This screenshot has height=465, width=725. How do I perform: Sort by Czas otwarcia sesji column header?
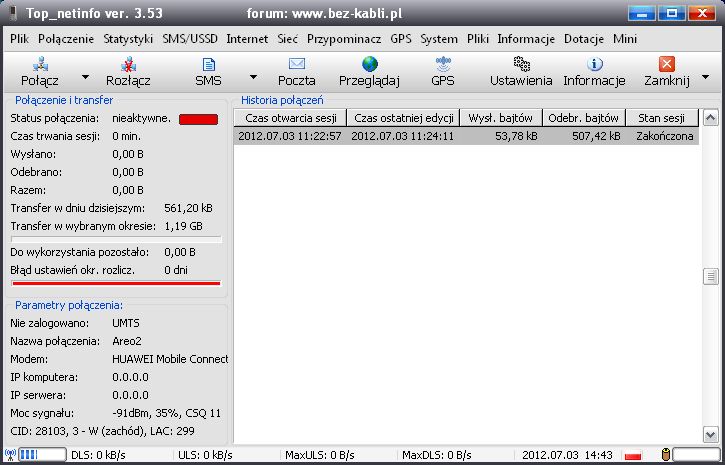tap(290, 118)
